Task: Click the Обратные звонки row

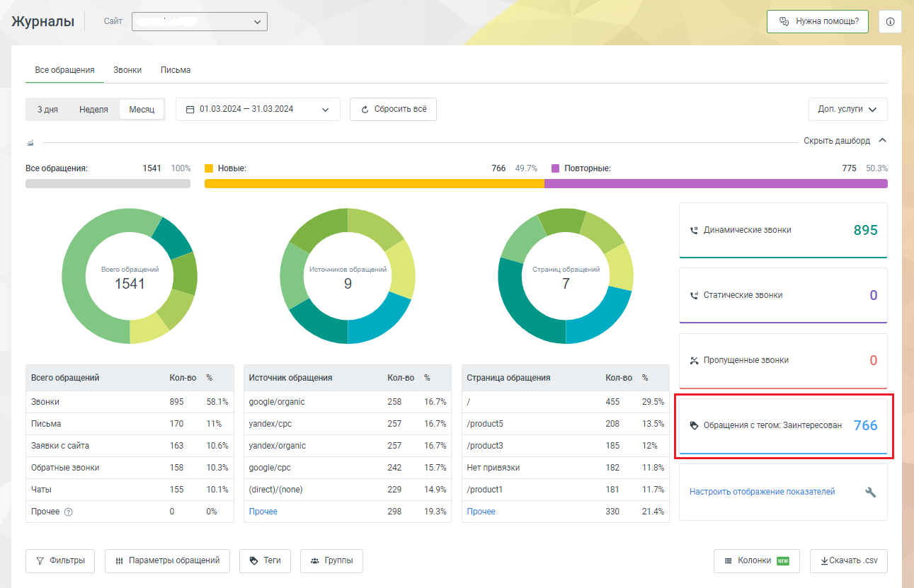Action: coord(130,468)
